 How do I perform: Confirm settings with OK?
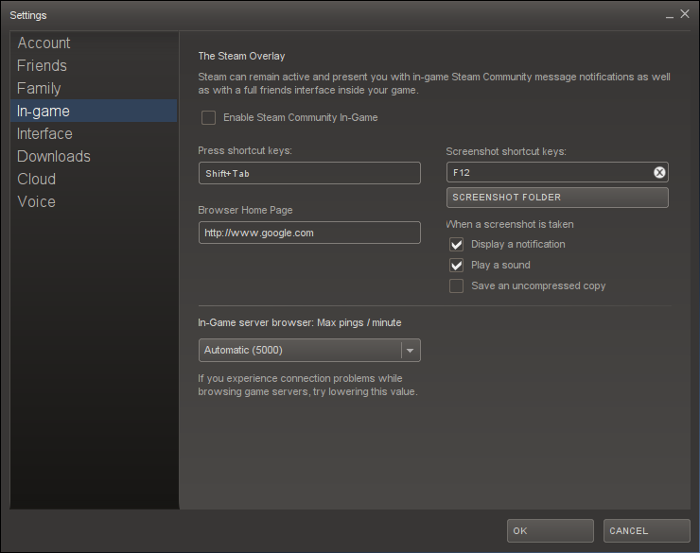[x=550, y=531]
